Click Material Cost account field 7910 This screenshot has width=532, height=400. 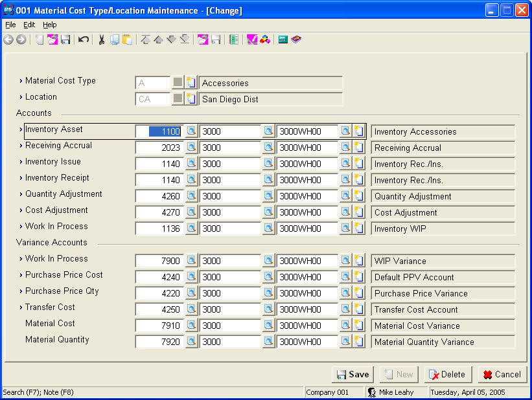coord(160,326)
